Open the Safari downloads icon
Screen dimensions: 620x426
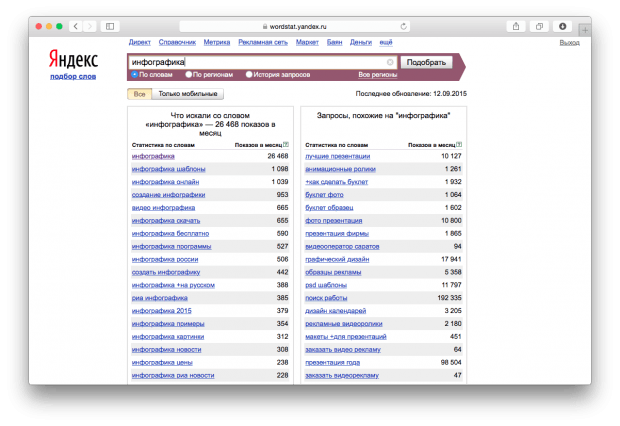pyautogui.click(x=563, y=25)
